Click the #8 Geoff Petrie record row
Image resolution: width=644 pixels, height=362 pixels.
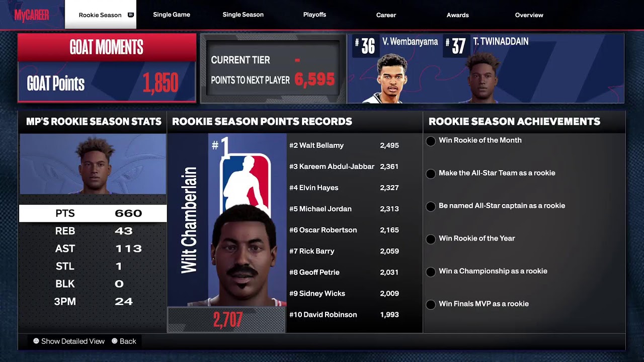344,272
